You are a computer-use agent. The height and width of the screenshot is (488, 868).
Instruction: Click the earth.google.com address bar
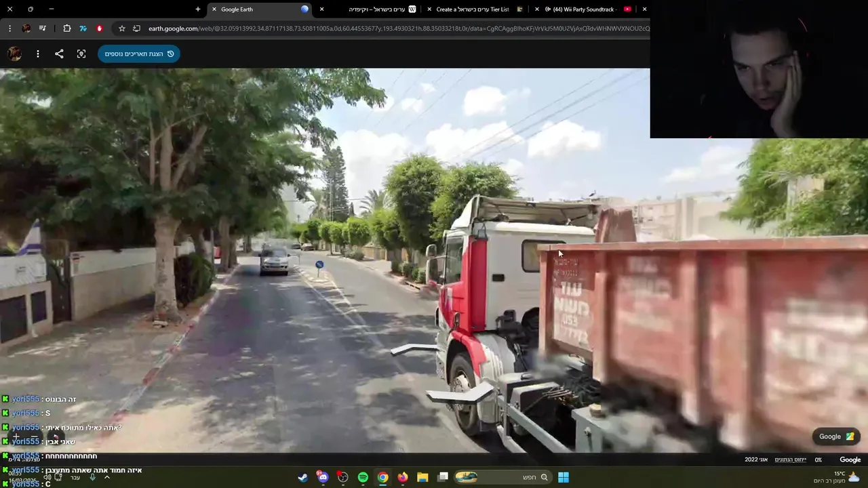pos(399,28)
